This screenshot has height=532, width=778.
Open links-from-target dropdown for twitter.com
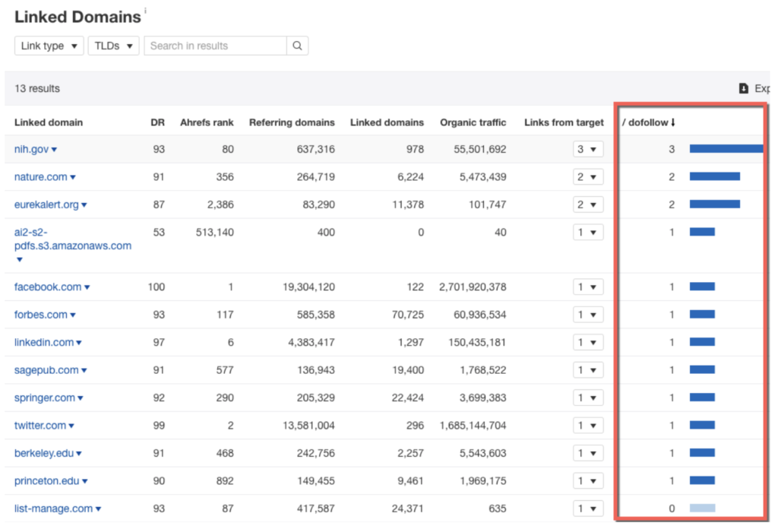click(588, 426)
